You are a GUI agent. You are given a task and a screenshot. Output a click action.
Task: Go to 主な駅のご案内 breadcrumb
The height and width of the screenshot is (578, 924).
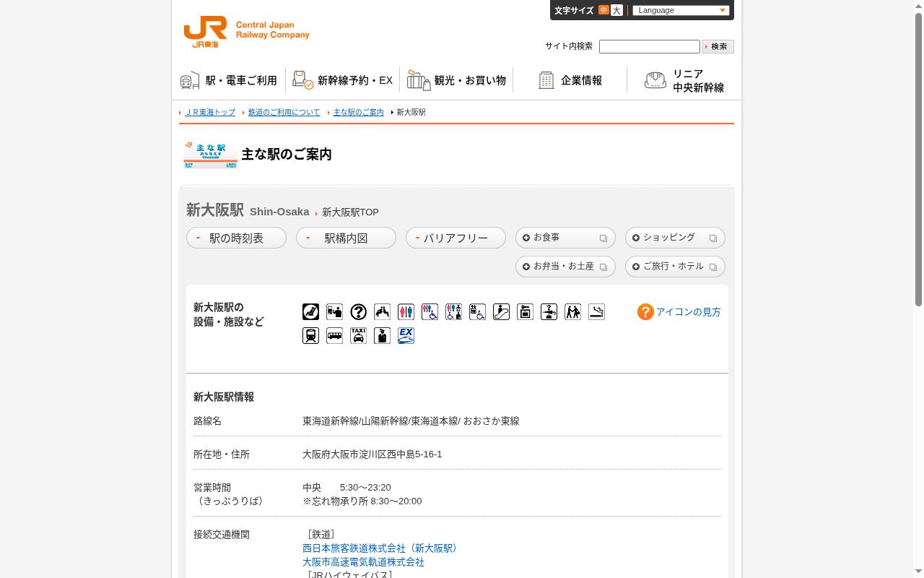tap(359, 112)
